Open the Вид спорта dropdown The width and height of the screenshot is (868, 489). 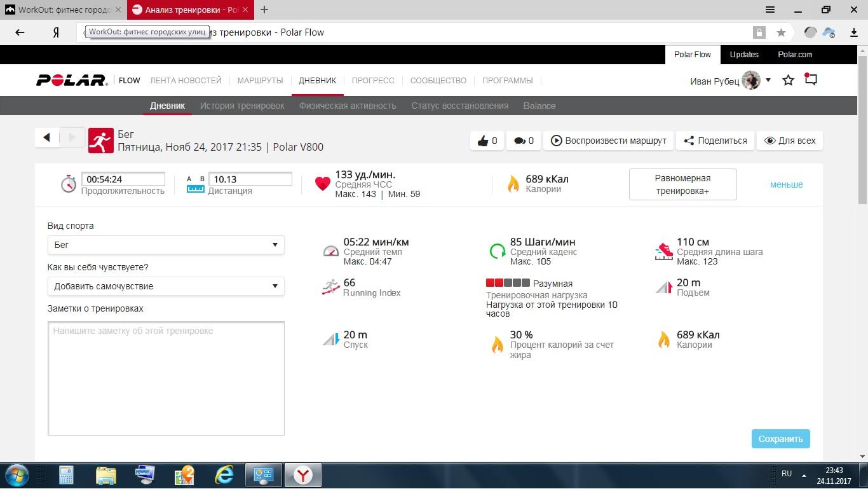[x=166, y=245]
